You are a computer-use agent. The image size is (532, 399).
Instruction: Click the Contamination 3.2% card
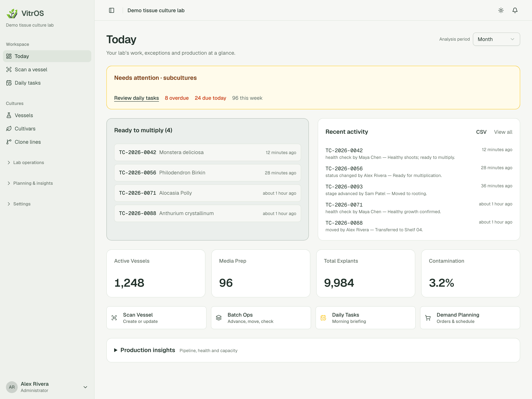pyautogui.click(x=471, y=273)
